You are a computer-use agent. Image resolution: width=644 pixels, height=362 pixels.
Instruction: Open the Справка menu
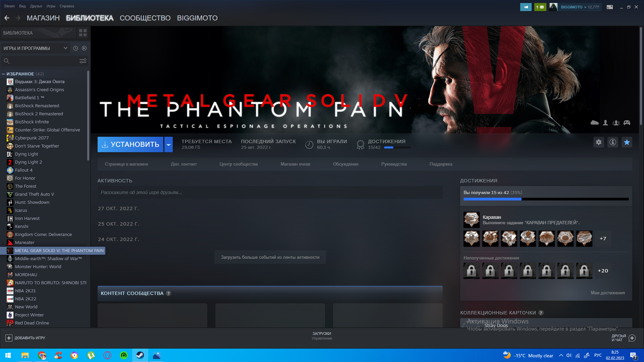(67, 6)
